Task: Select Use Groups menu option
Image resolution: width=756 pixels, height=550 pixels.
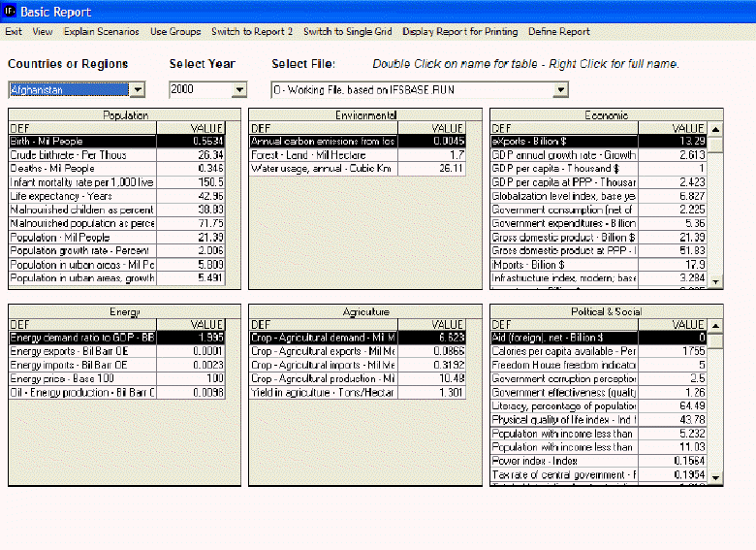Action: coord(175,32)
